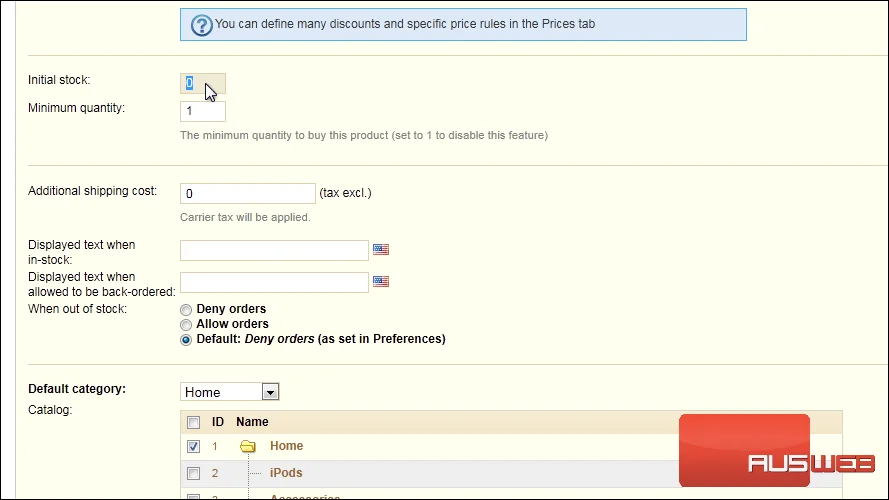Select the Allow orders radio option
Image resolution: width=889 pixels, height=500 pixels.
coord(186,325)
